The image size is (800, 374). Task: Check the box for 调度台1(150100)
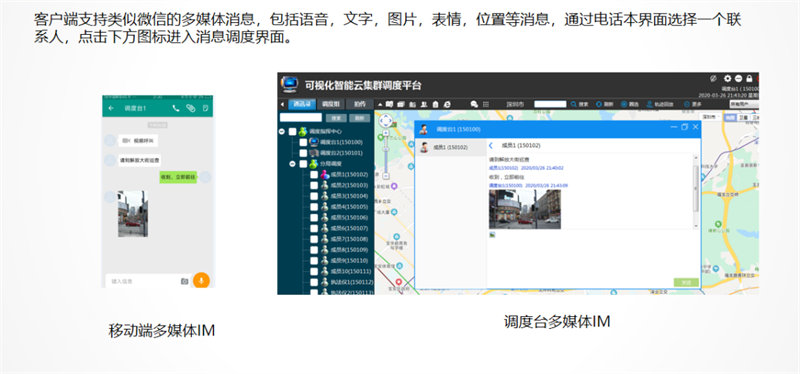pyautogui.click(x=303, y=142)
